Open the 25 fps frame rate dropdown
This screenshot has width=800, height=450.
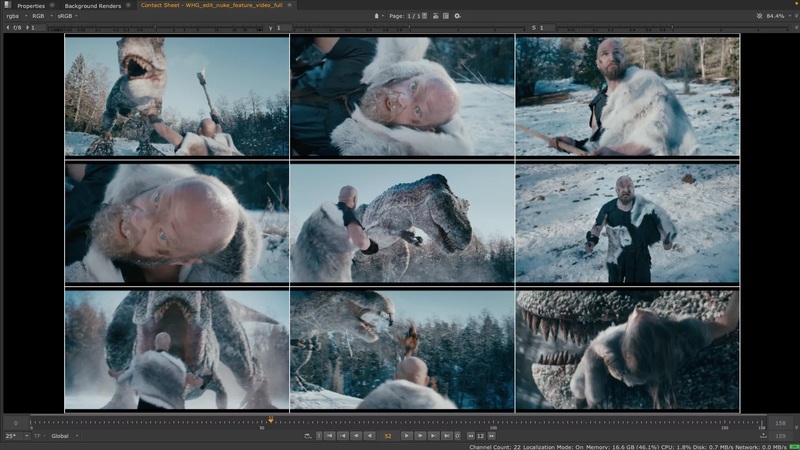pos(13,436)
